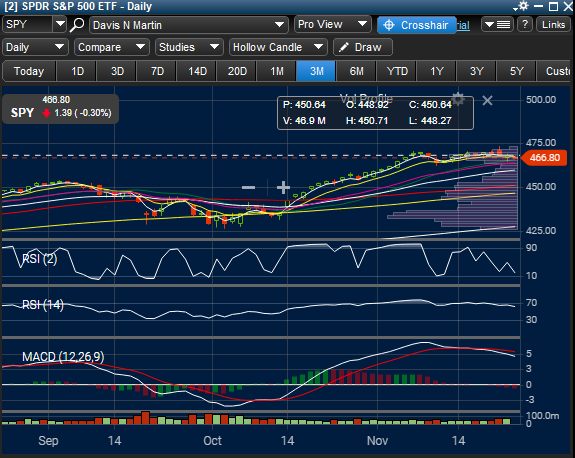The width and height of the screenshot is (575, 458).
Task: Expand the Studies dropdown
Action: point(189,47)
